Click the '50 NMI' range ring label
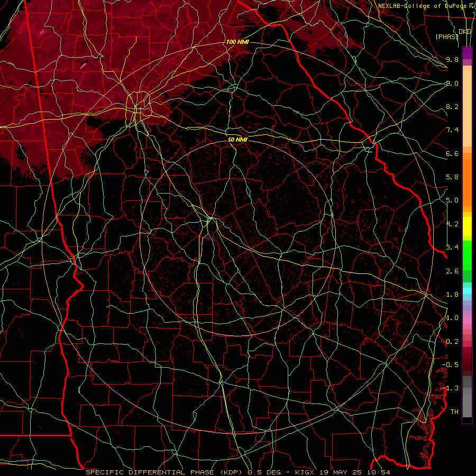 (237, 140)
